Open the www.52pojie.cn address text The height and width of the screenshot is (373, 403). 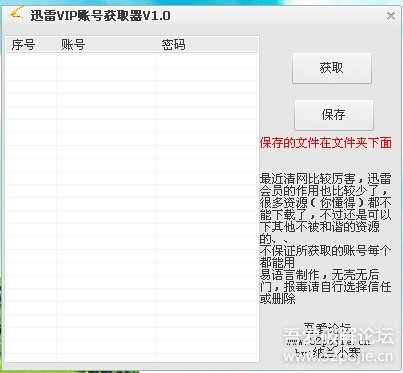pos(328,341)
